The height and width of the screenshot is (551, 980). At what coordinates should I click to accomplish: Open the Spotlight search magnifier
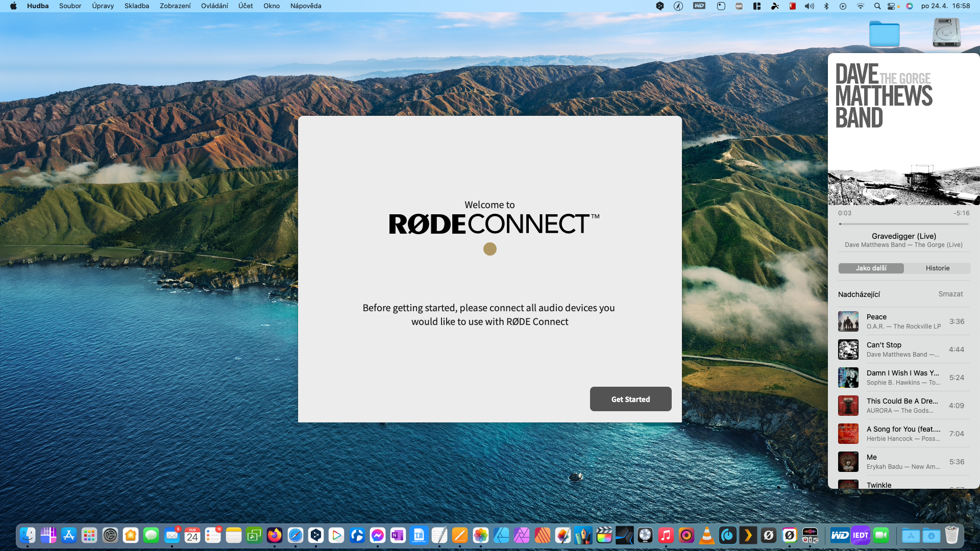point(877,6)
